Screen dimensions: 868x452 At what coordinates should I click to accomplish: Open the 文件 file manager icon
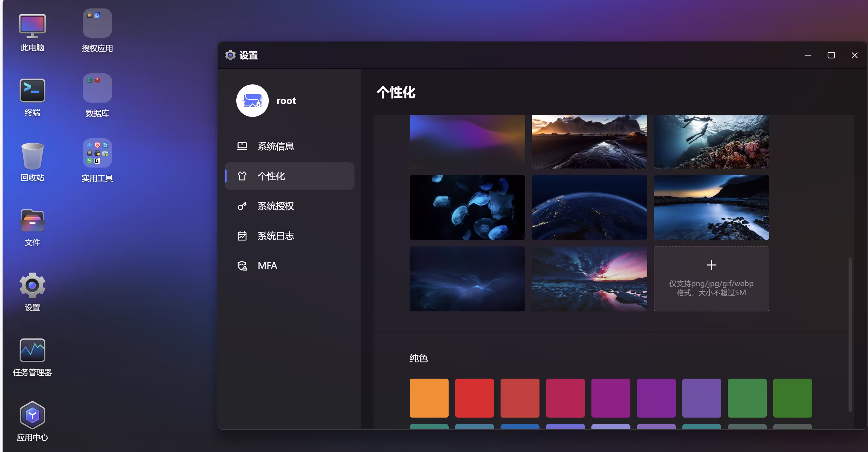click(x=32, y=221)
